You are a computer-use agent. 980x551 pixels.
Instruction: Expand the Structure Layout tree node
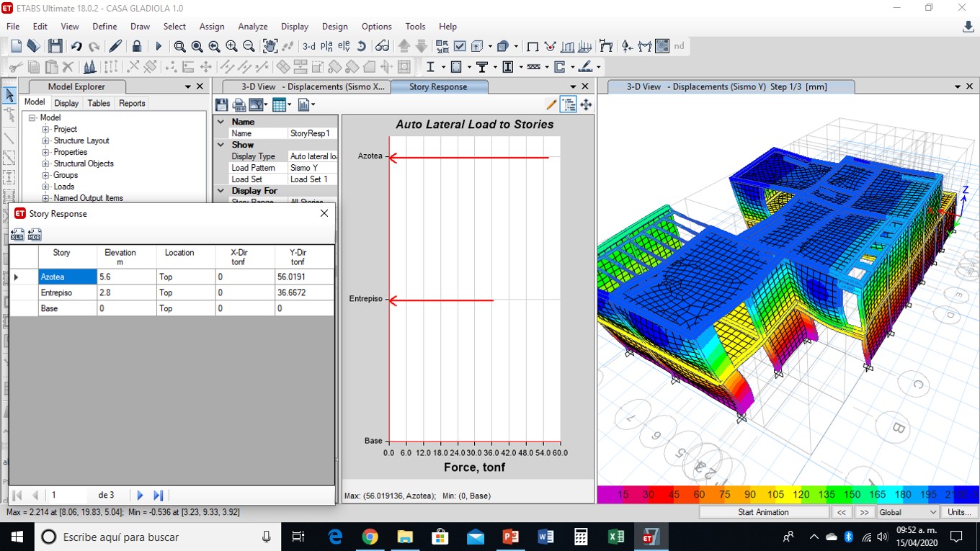(46, 140)
